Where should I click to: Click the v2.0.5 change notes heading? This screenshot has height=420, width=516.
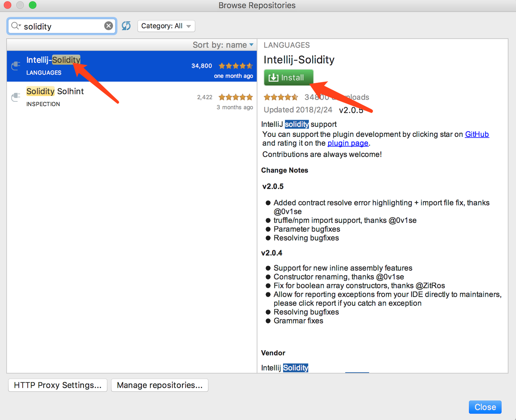coord(273,186)
